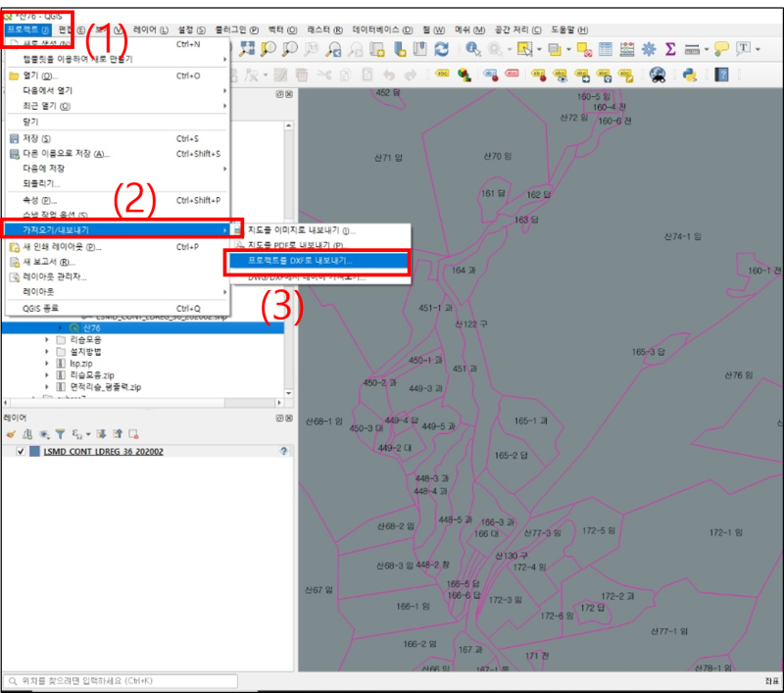Image resolution: width=784 pixels, height=693 pixels.
Task: Open the Field Calculator icon
Action: (627, 49)
